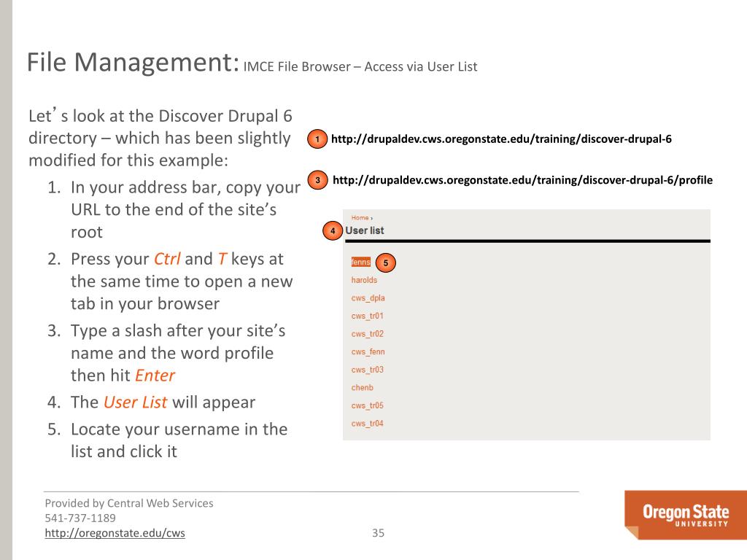Click the File Management title
This screenshot has height=560, width=747.
coord(133,63)
